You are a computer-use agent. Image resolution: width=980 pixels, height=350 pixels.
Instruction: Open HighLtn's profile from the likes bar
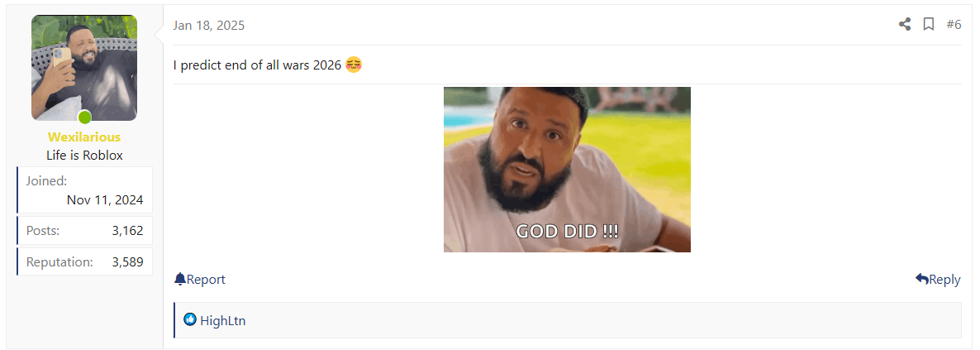[223, 320]
